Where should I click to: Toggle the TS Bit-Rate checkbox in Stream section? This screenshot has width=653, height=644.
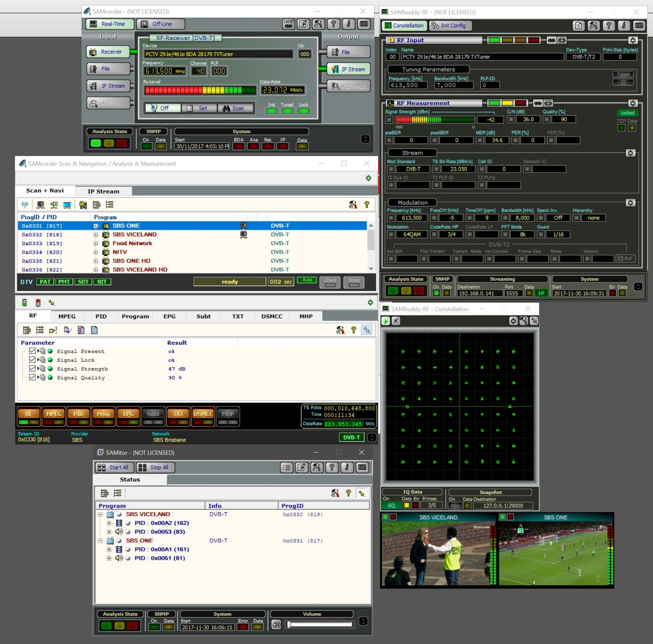click(x=437, y=169)
